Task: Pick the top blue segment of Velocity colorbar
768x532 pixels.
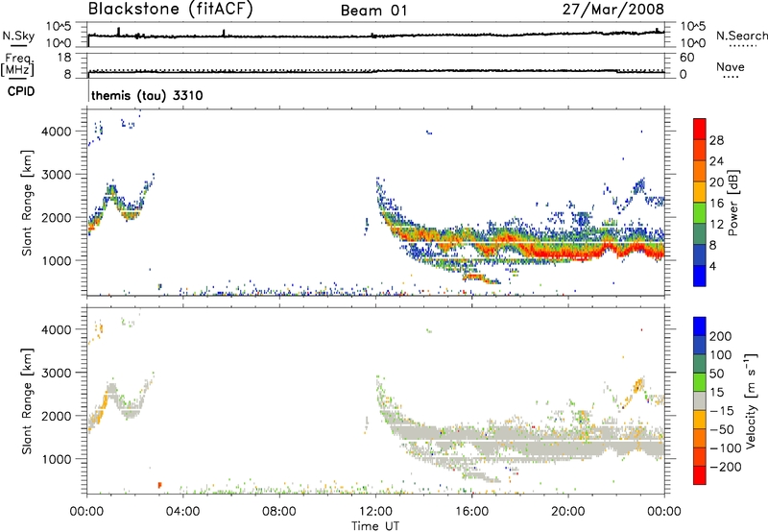Action: [x=700, y=326]
